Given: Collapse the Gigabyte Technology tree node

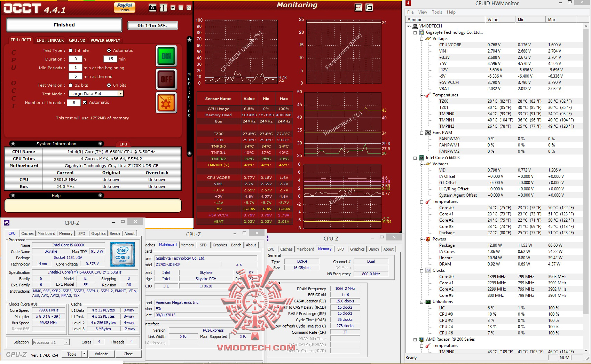Looking at the screenshot, I should (415, 32).
